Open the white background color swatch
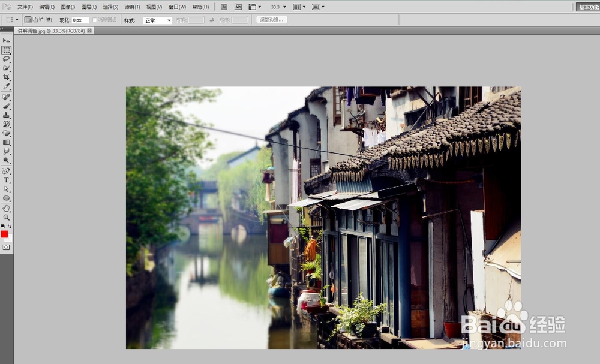 click(x=10, y=239)
